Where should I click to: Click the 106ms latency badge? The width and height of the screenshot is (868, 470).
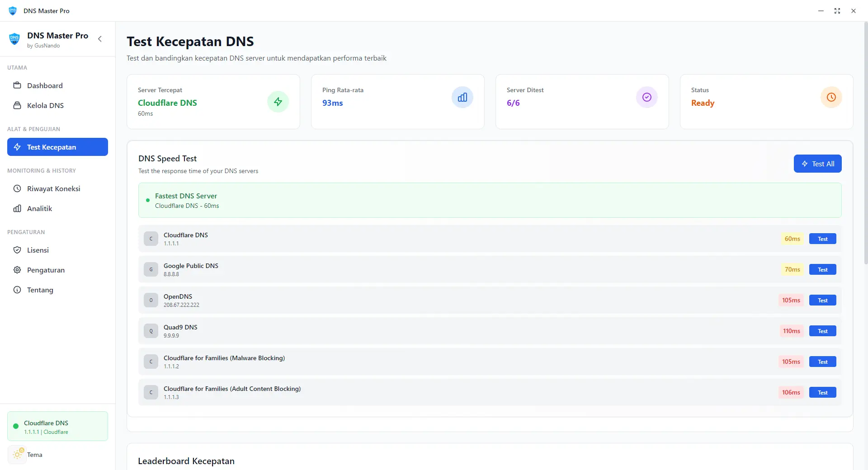(x=791, y=392)
